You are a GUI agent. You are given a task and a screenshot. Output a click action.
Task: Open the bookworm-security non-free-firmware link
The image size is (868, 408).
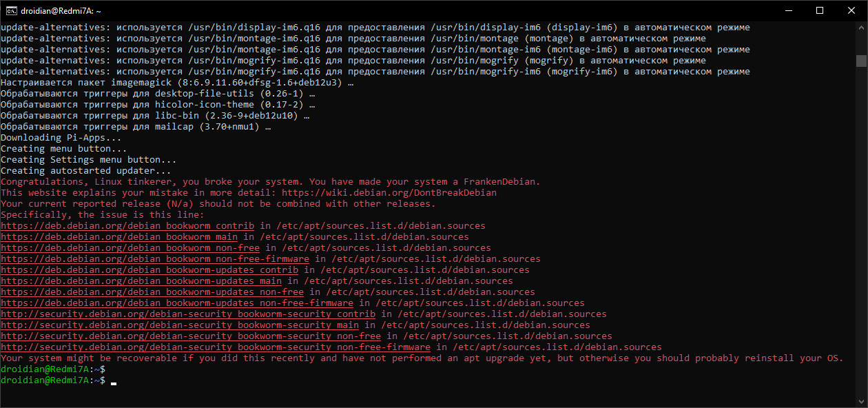pyautogui.click(x=215, y=347)
